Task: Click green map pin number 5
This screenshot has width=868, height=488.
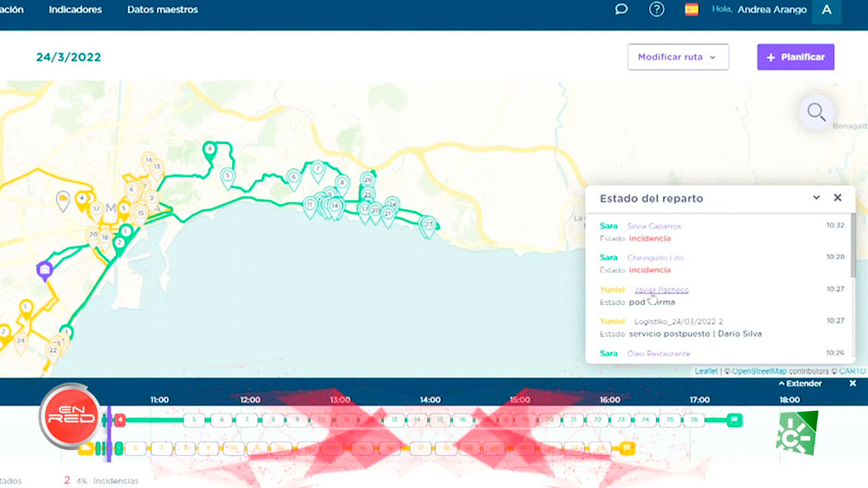Action: 227,177
